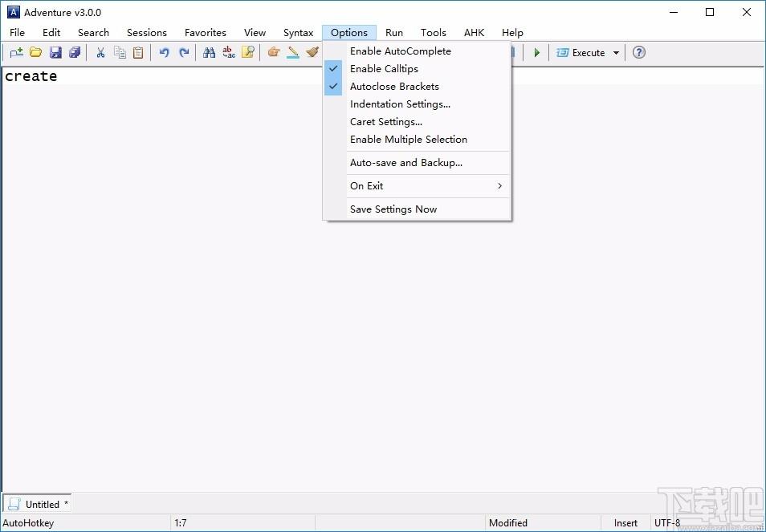Image resolution: width=766 pixels, height=532 pixels.
Task: Open the Run menu
Action: [x=393, y=33]
